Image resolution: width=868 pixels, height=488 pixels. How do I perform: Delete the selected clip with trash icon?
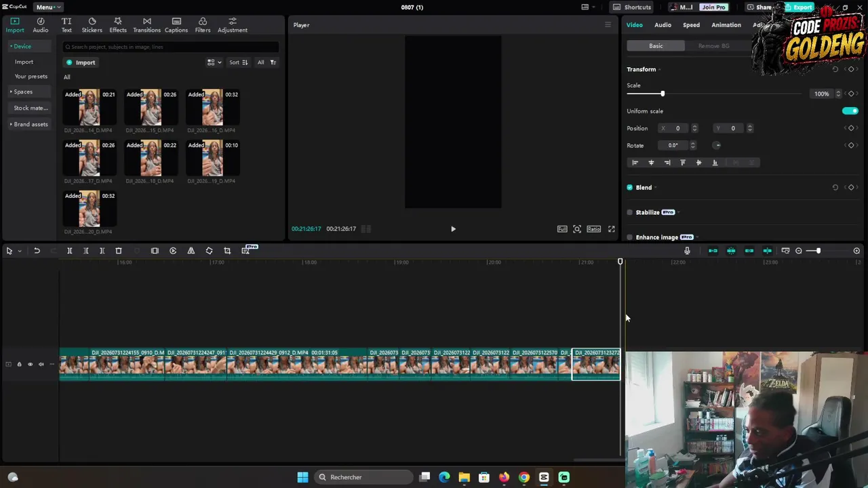(118, 251)
